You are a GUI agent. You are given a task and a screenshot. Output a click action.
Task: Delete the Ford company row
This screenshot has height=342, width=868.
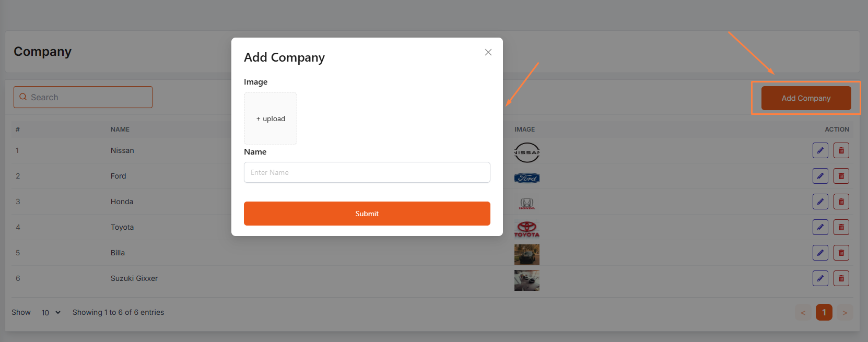click(841, 176)
